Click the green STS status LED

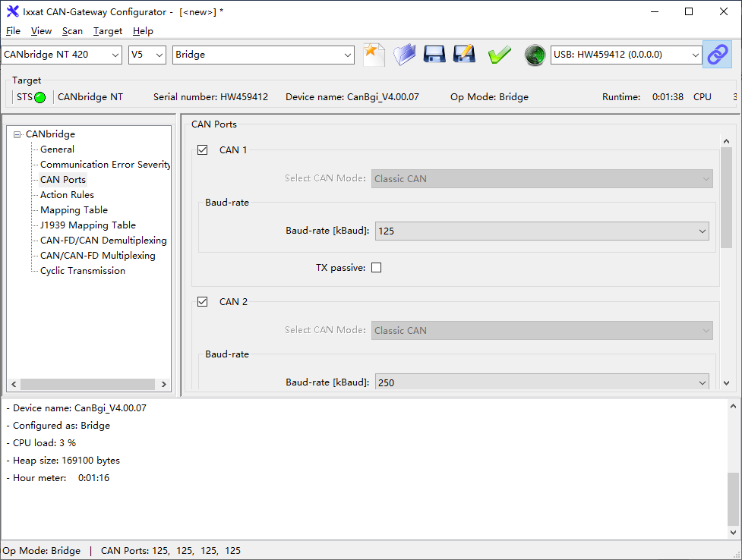[40, 97]
